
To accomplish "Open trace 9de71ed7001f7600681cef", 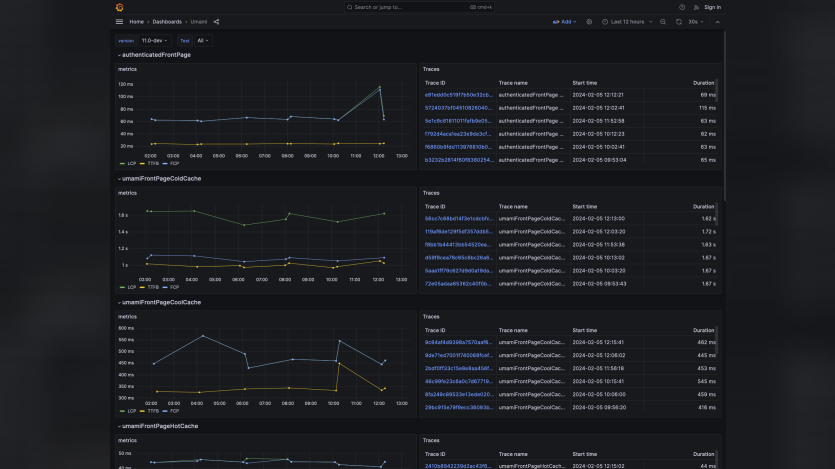I will 459,355.
